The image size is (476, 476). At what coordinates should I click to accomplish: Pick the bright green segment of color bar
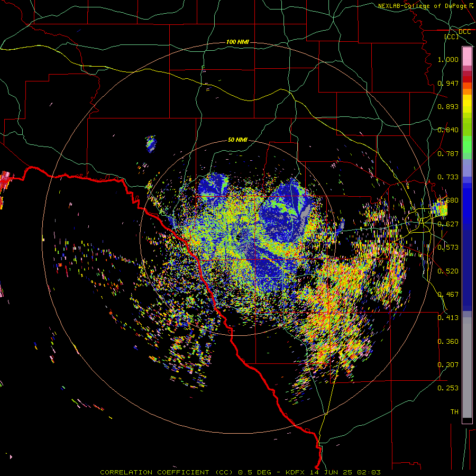[467, 144]
